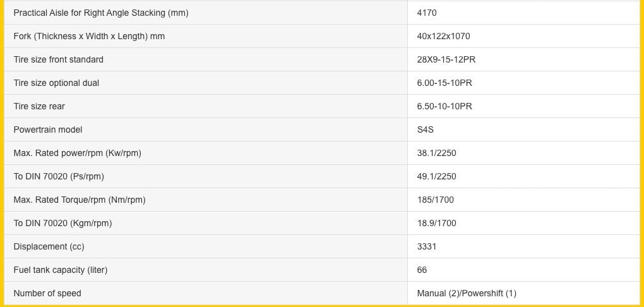The image size is (644, 307).
Task: Click the 6.50-10-10PR rear tire value
Action: 444,106
